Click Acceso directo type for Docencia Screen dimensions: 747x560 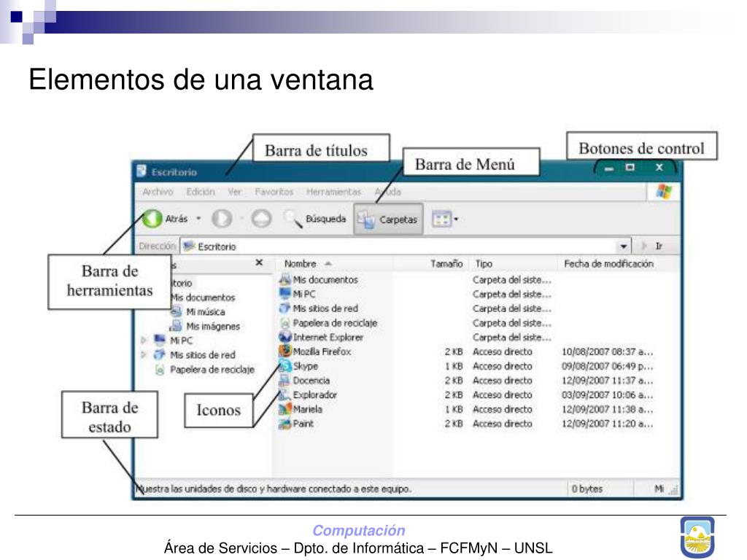502,381
